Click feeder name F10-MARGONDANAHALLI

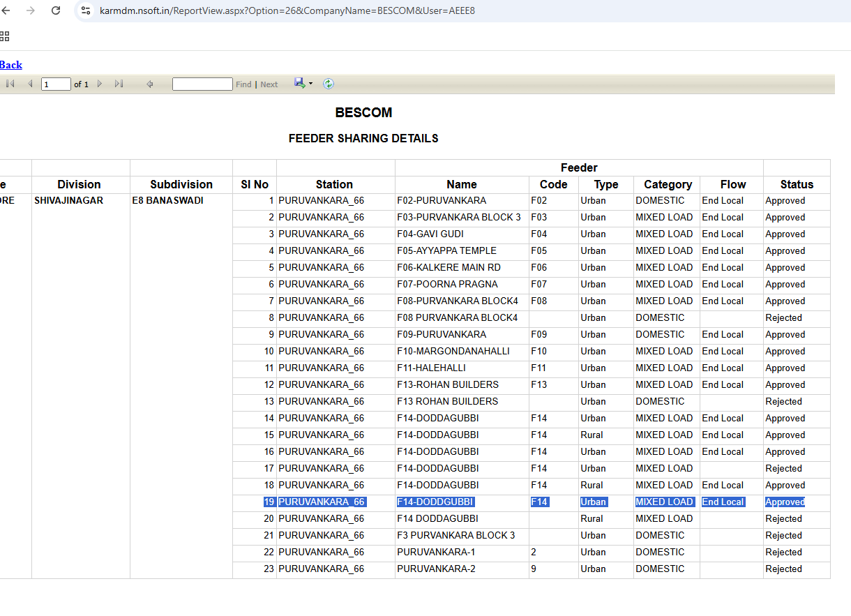[x=453, y=352]
